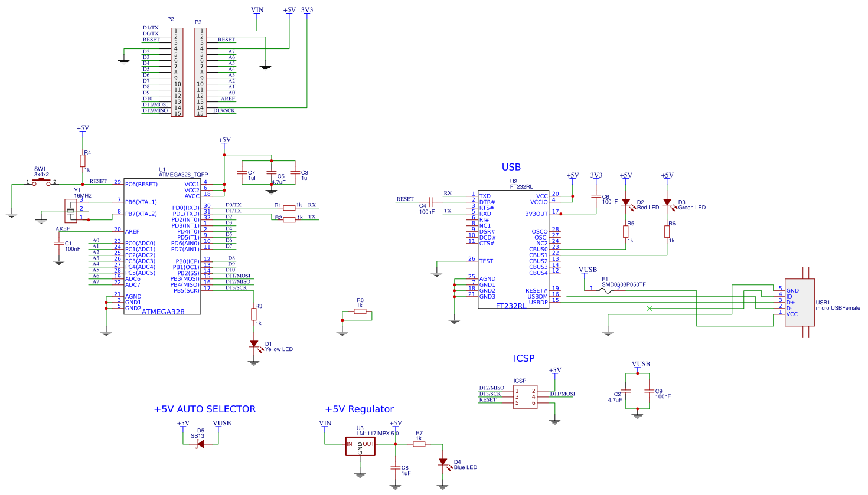Select the SMD0603P050TF fuse value
The image size is (868, 495).
[x=624, y=284]
